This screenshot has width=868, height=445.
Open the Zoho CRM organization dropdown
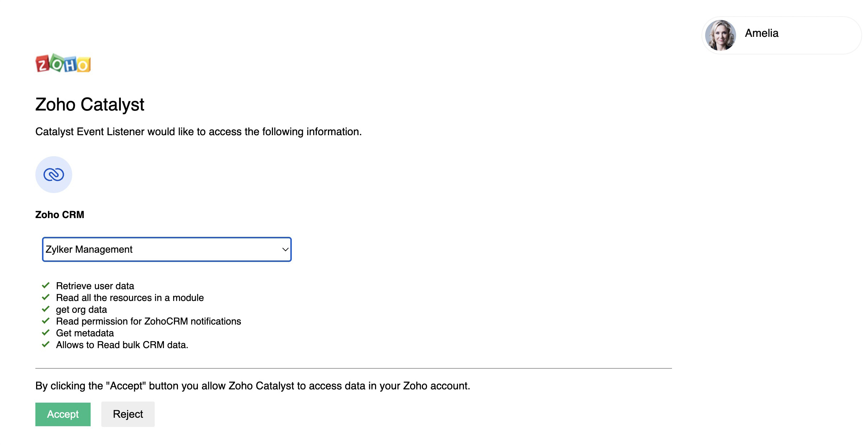167,249
